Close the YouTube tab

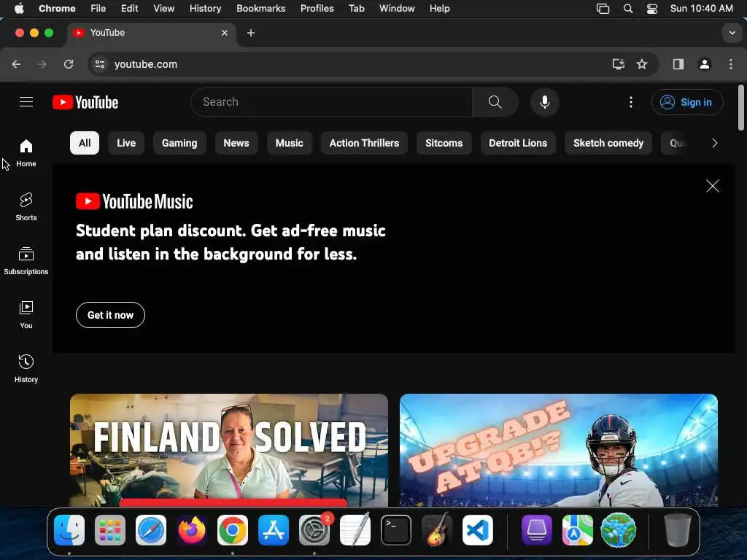click(225, 33)
